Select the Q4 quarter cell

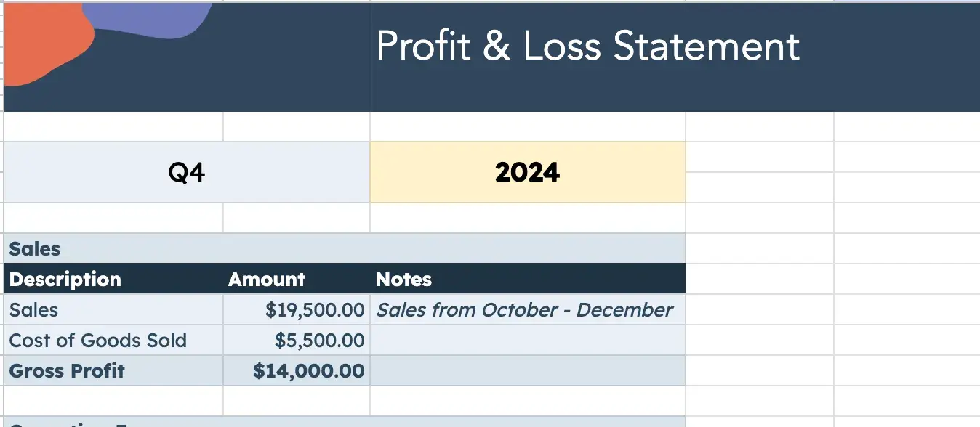coord(187,172)
